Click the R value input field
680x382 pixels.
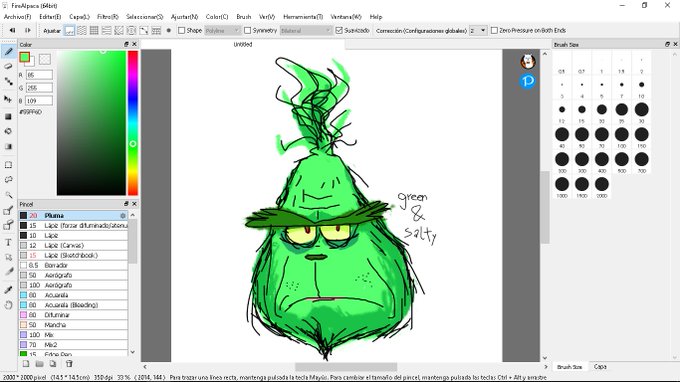click(39, 75)
